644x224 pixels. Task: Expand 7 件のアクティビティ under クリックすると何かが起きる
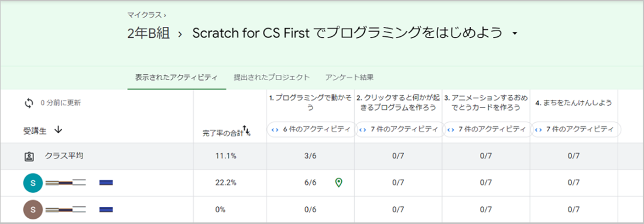click(398, 130)
